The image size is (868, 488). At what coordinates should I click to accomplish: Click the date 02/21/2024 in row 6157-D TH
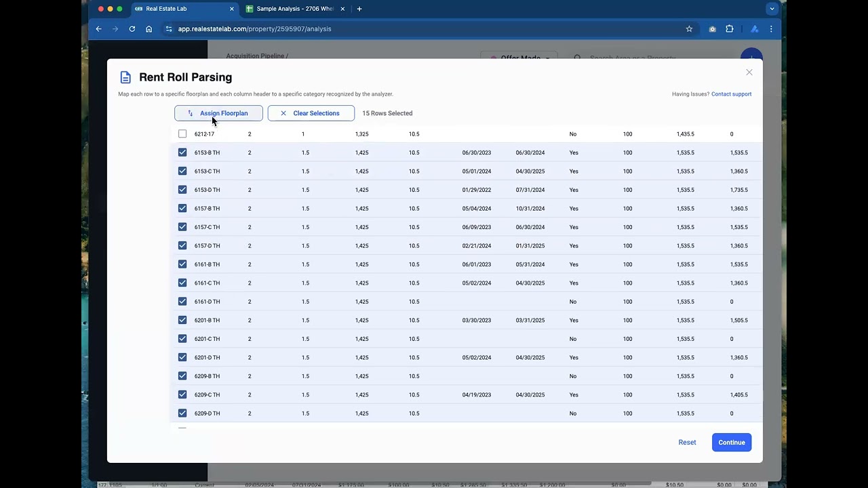click(x=477, y=246)
